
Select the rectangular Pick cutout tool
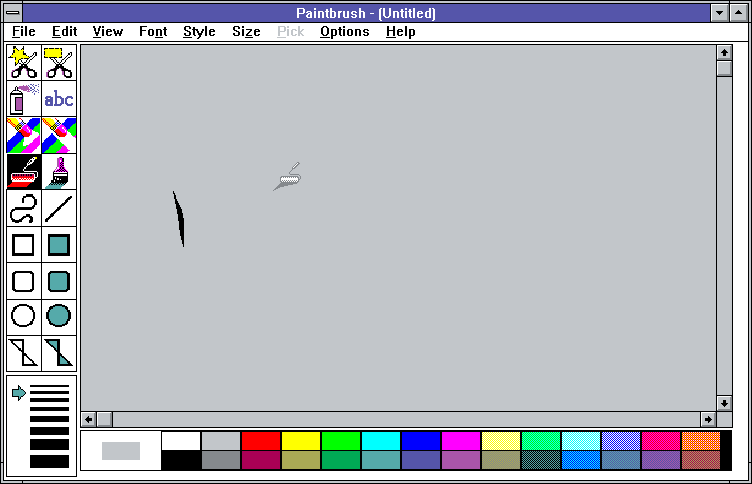pos(59,62)
